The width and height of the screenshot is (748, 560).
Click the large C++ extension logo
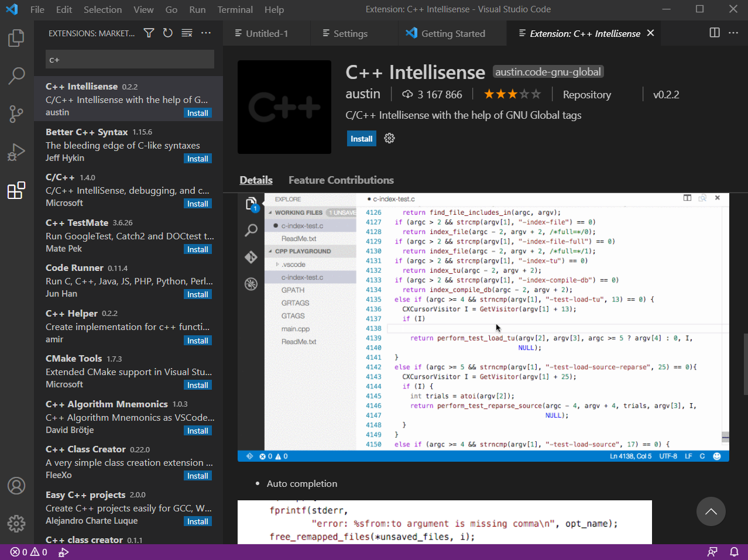point(284,107)
